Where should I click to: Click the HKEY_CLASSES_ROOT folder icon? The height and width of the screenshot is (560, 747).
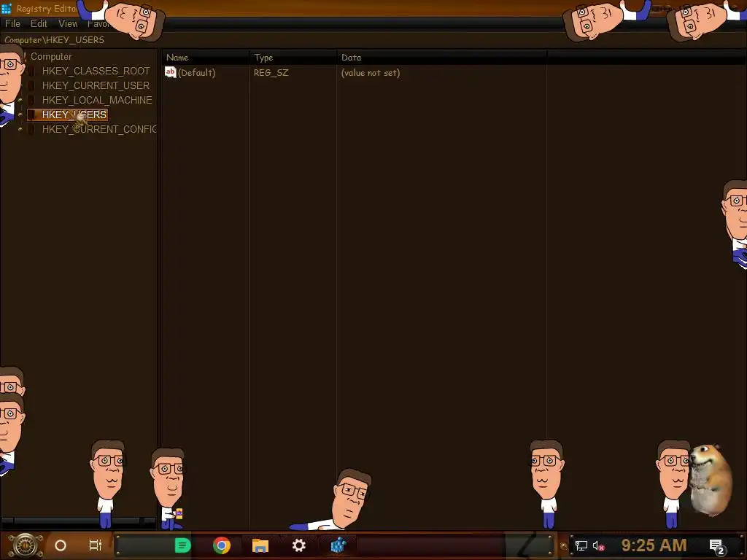click(x=31, y=71)
